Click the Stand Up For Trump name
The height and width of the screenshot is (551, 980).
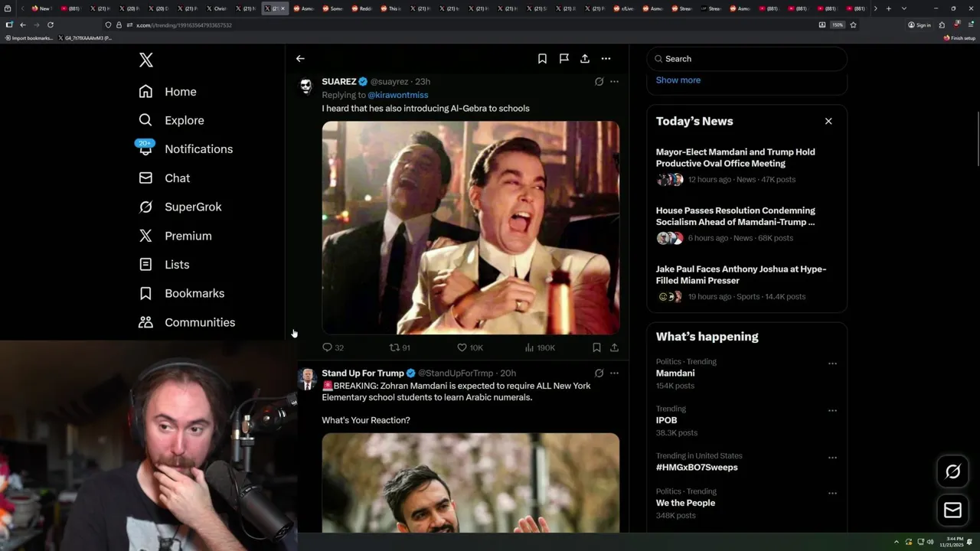[363, 373]
